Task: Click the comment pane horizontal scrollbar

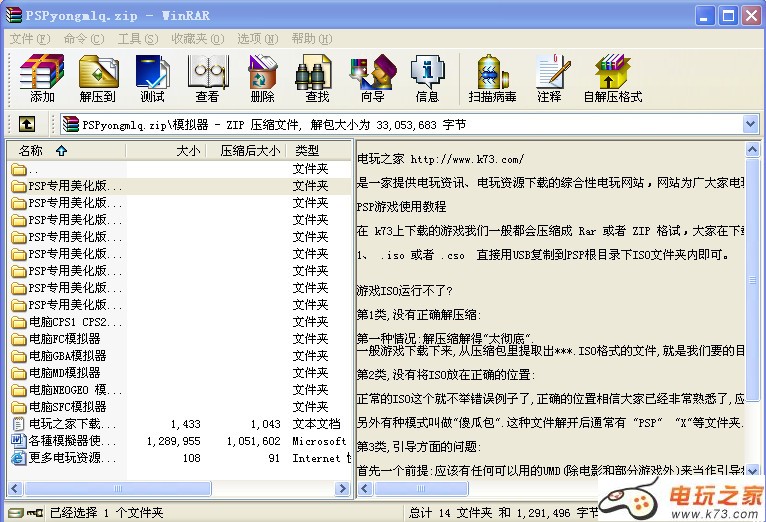Action: coord(550,490)
